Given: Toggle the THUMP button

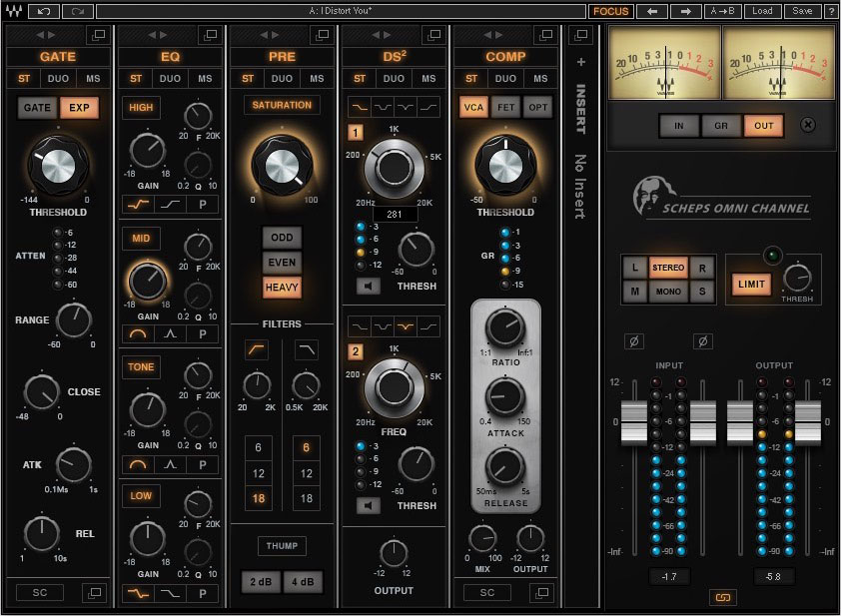Looking at the screenshot, I should (282, 546).
